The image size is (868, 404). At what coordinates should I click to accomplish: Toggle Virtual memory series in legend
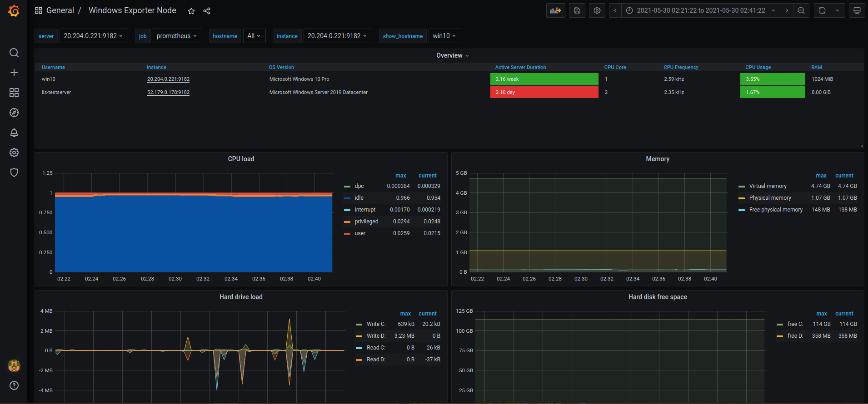[768, 186]
